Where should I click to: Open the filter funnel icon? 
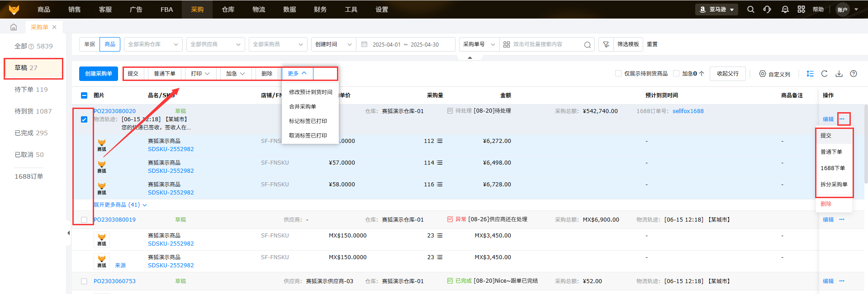point(606,44)
